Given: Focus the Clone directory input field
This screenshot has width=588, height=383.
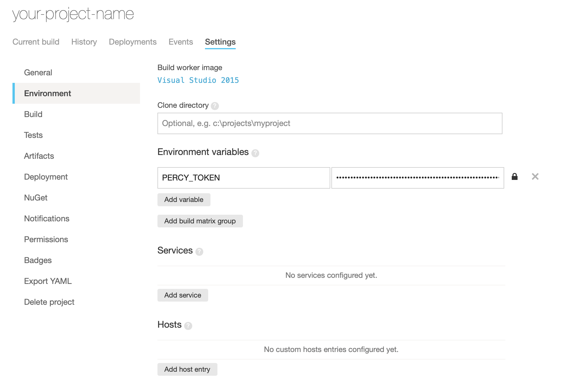Looking at the screenshot, I should coord(330,123).
